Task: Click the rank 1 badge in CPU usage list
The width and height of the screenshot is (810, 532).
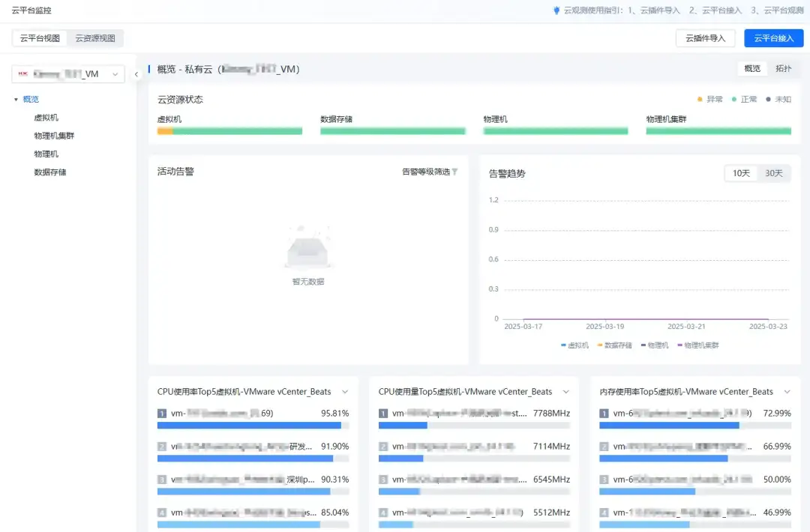Action: click(162, 414)
